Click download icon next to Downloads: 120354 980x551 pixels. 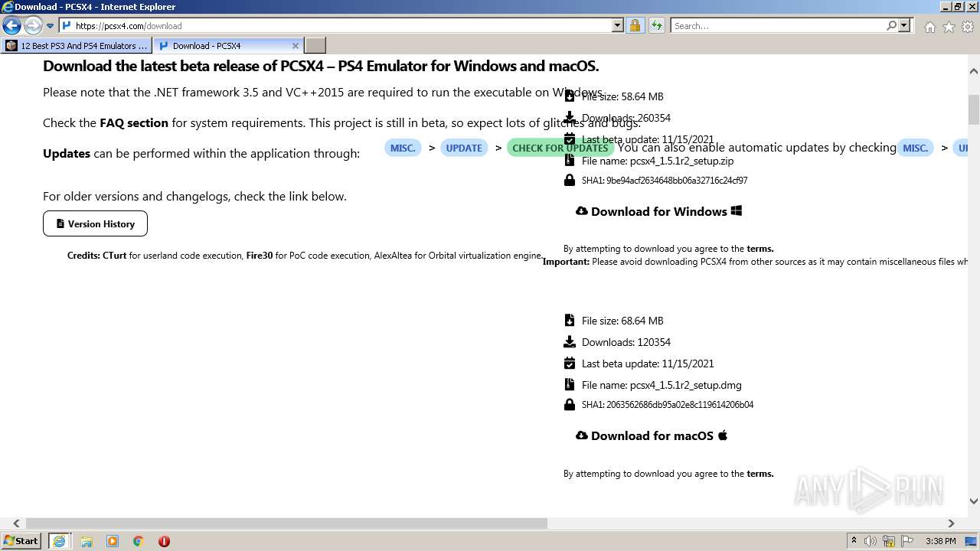569,341
